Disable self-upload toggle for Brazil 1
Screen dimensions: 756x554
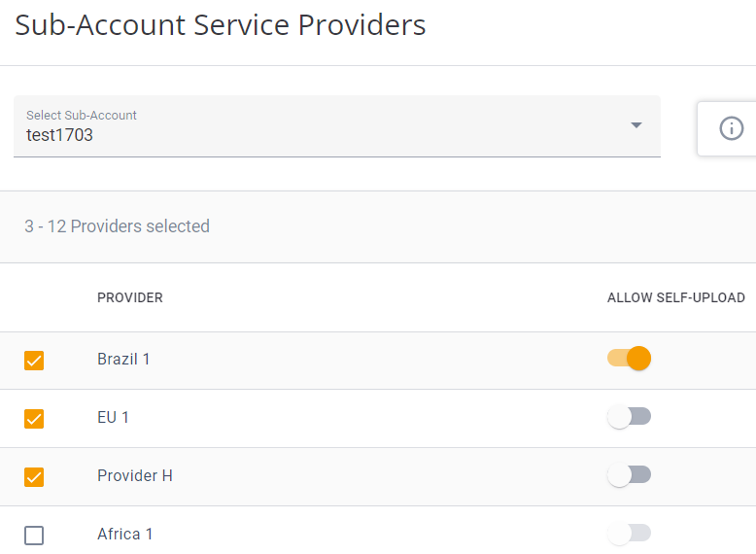point(629,359)
